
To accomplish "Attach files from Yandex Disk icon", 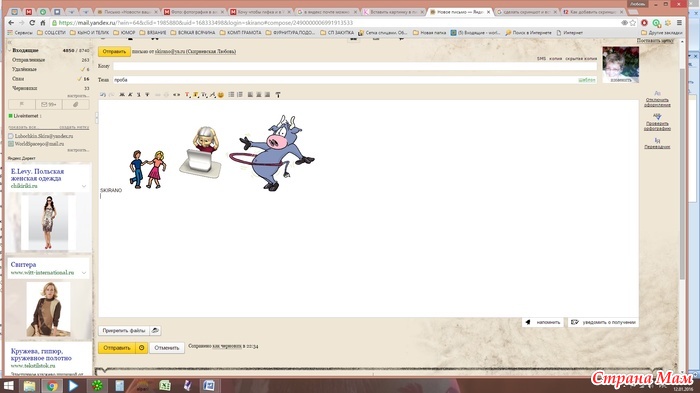I will coord(155,330).
